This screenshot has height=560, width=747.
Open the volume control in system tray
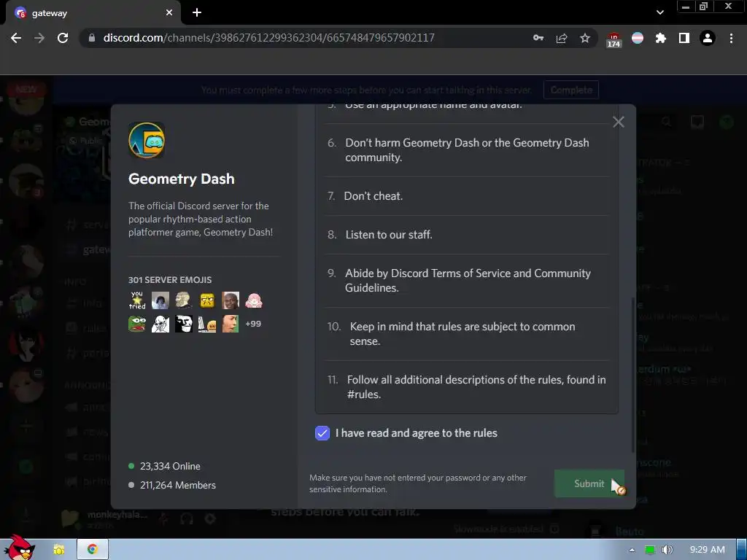point(667,550)
